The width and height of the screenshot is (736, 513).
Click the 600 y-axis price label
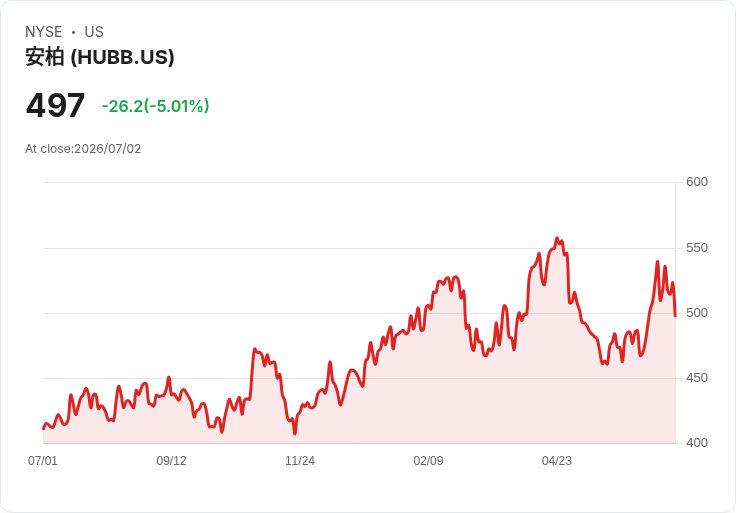click(697, 182)
